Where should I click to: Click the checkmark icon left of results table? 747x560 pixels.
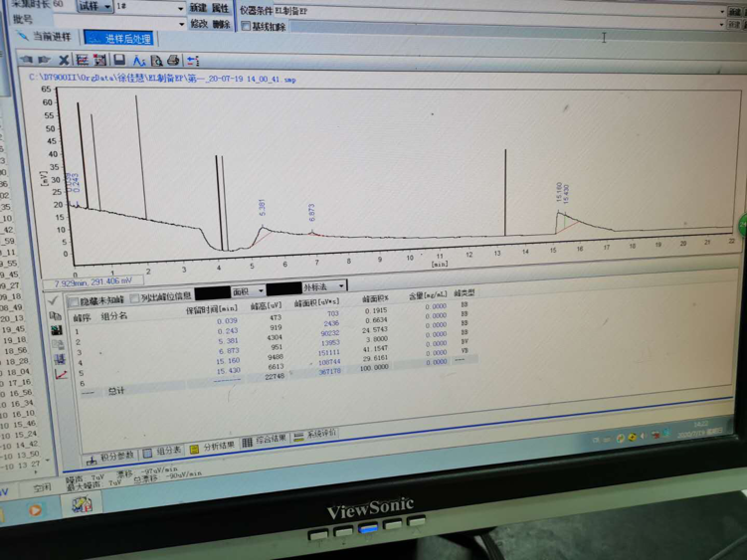tap(54, 300)
